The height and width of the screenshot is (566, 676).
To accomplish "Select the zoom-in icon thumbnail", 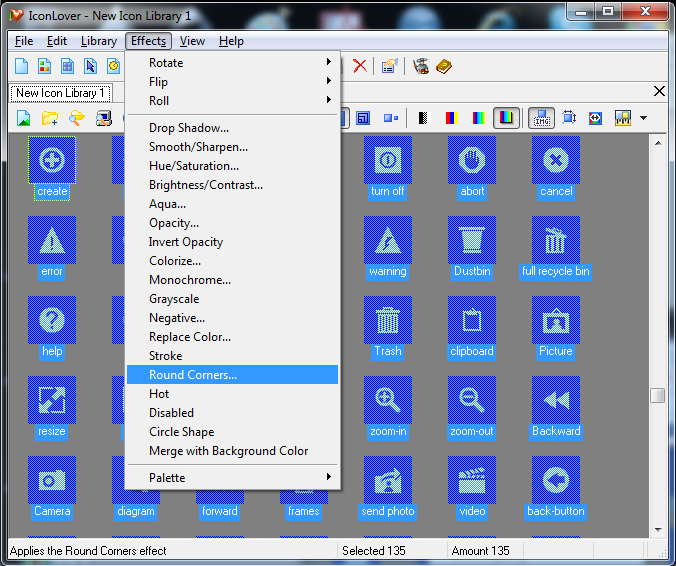I will click(x=388, y=400).
